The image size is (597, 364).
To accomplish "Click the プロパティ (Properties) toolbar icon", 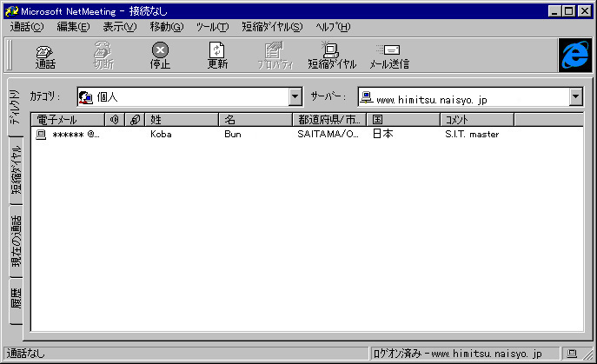I will click(x=275, y=56).
